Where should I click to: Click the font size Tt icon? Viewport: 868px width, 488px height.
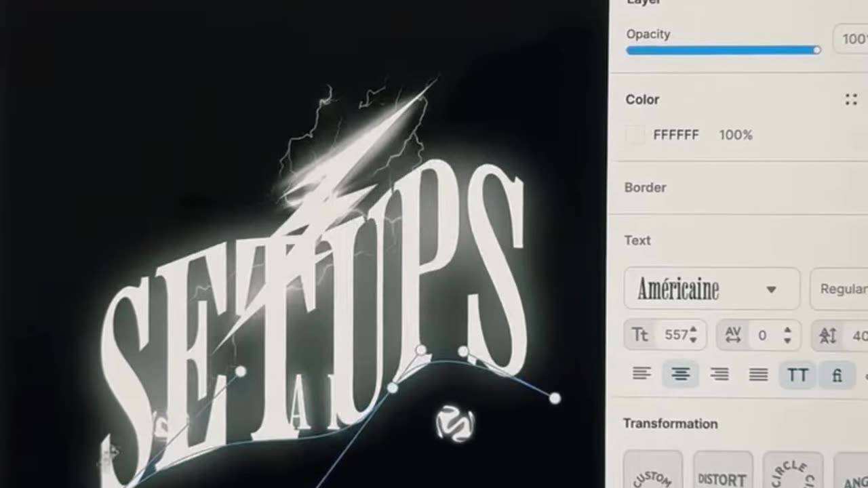click(640, 335)
